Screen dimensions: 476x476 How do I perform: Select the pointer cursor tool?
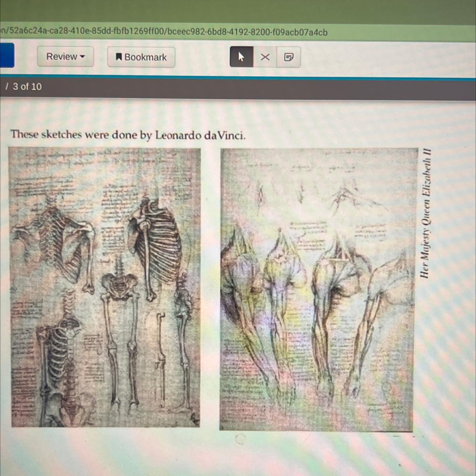click(x=241, y=57)
